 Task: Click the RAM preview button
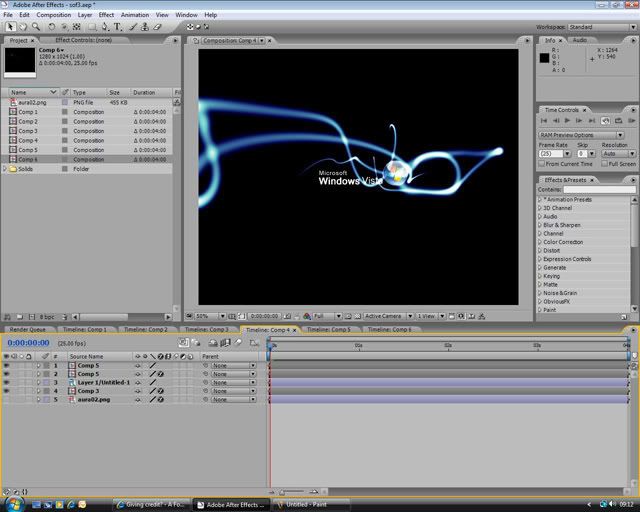(631, 121)
